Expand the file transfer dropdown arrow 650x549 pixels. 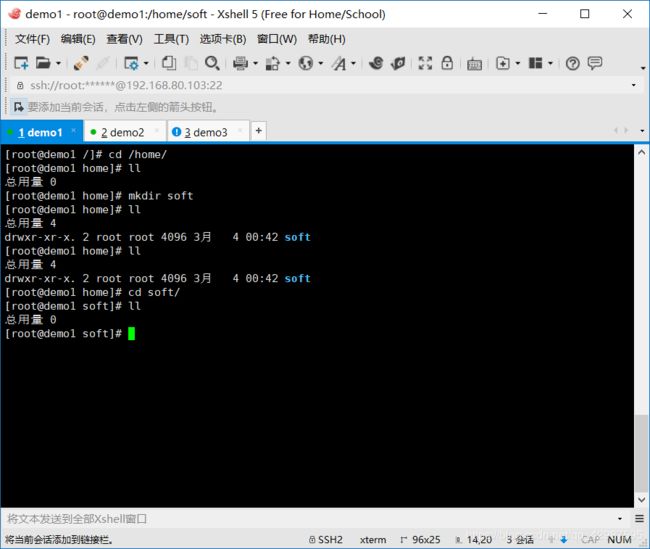(288, 63)
